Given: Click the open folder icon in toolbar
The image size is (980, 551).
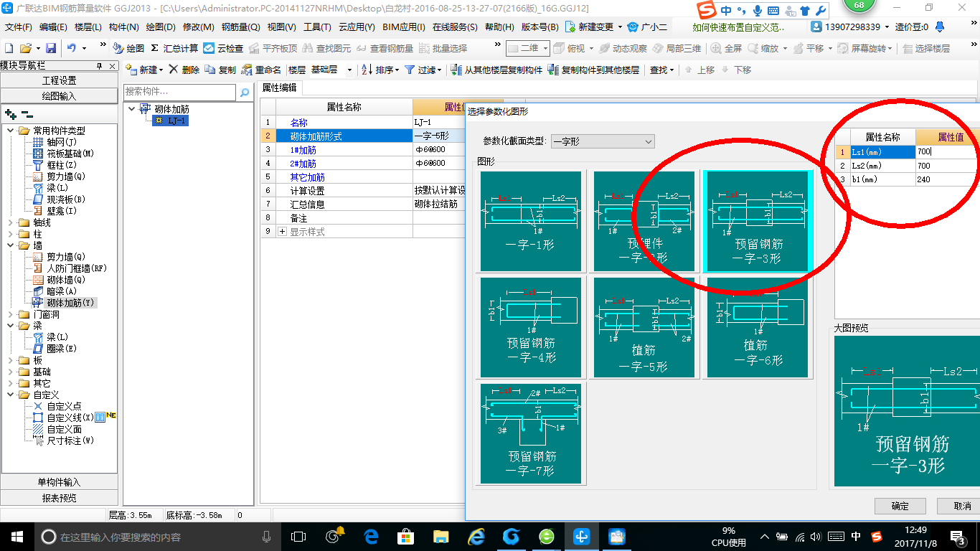Looking at the screenshot, I should pos(25,48).
